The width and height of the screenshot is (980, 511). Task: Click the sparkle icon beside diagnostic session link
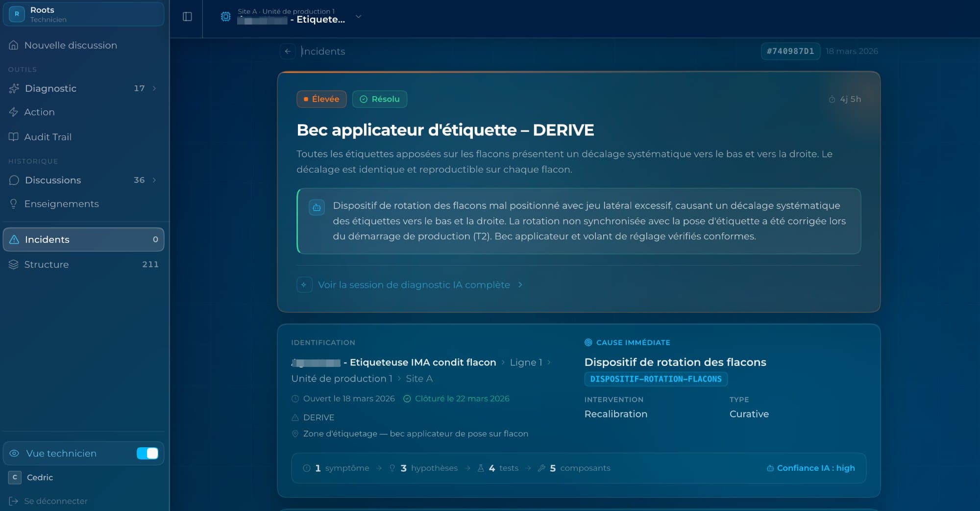coord(304,285)
